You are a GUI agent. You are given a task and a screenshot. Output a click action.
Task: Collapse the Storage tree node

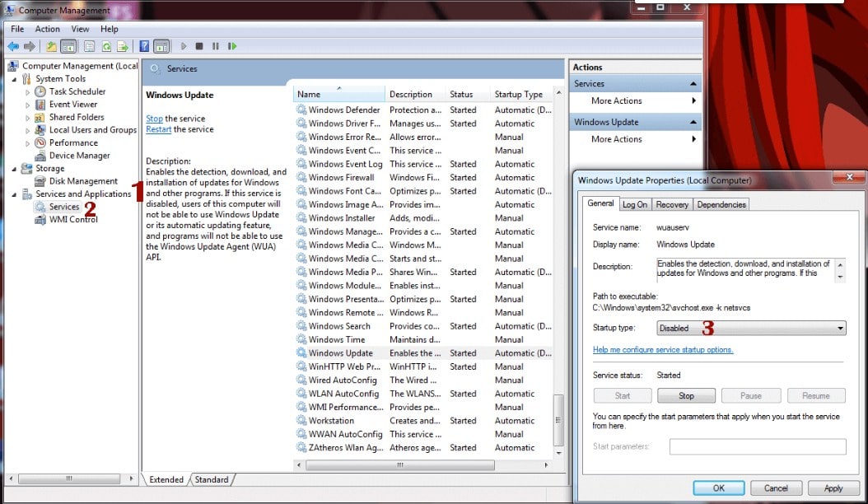14,169
